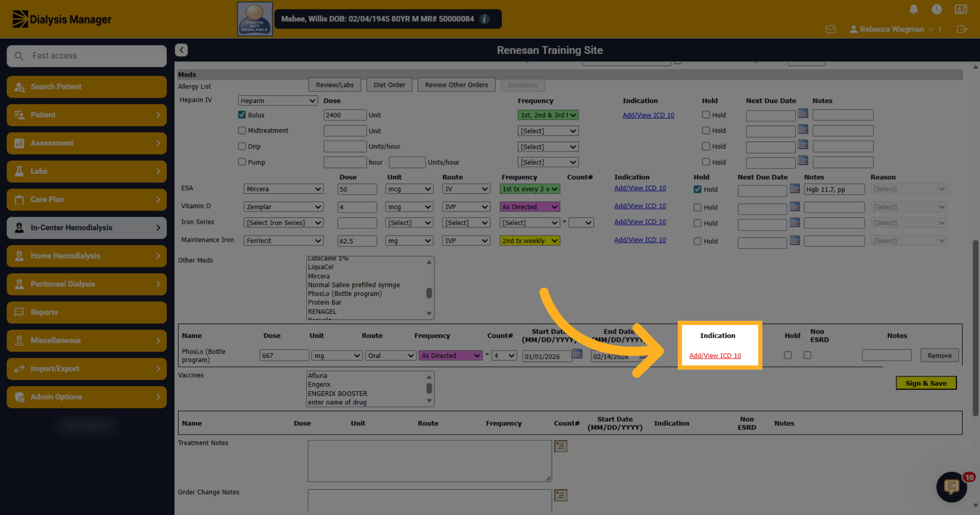This screenshot has width=980, height=515.
Task: Click the Review/Labs button
Action: pos(334,85)
